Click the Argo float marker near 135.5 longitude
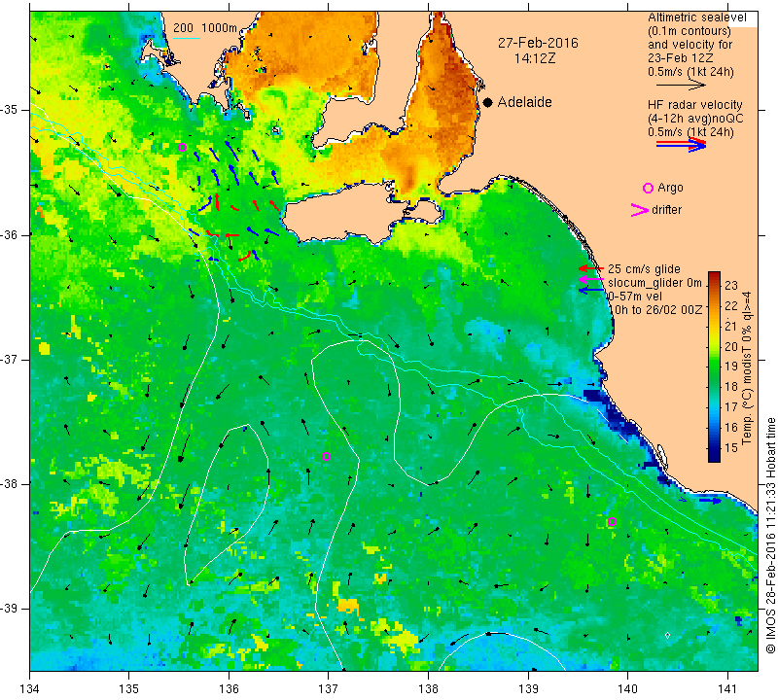The width and height of the screenshot is (778, 700). coord(182,148)
